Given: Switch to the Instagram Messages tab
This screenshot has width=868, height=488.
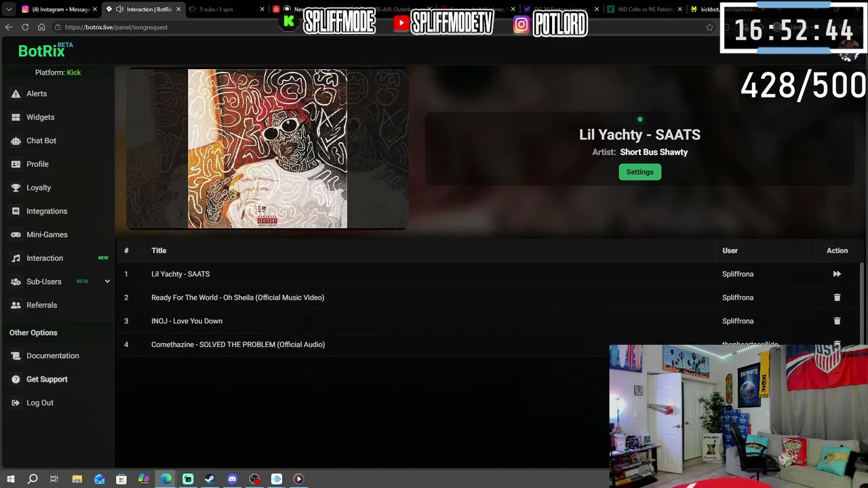Looking at the screenshot, I should 60,9.
